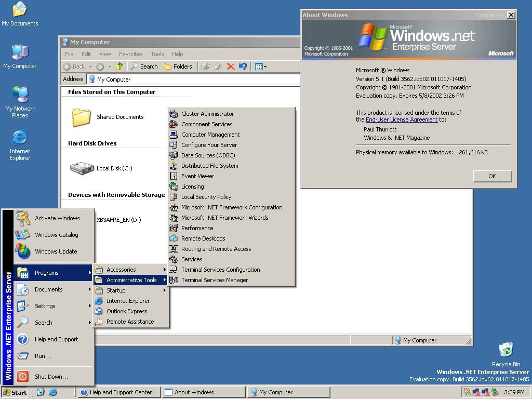
Task: Open the File menu in My Computer
Action: point(69,54)
